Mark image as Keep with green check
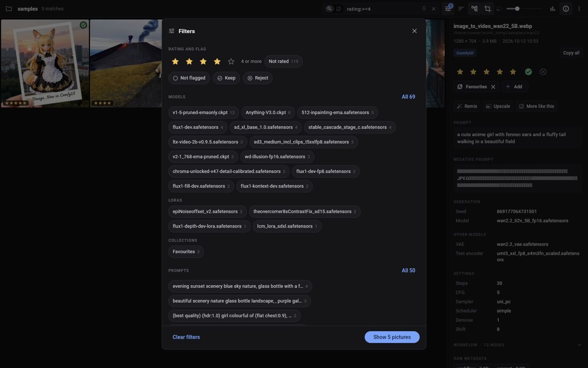The width and height of the screenshot is (588, 368). [528, 72]
